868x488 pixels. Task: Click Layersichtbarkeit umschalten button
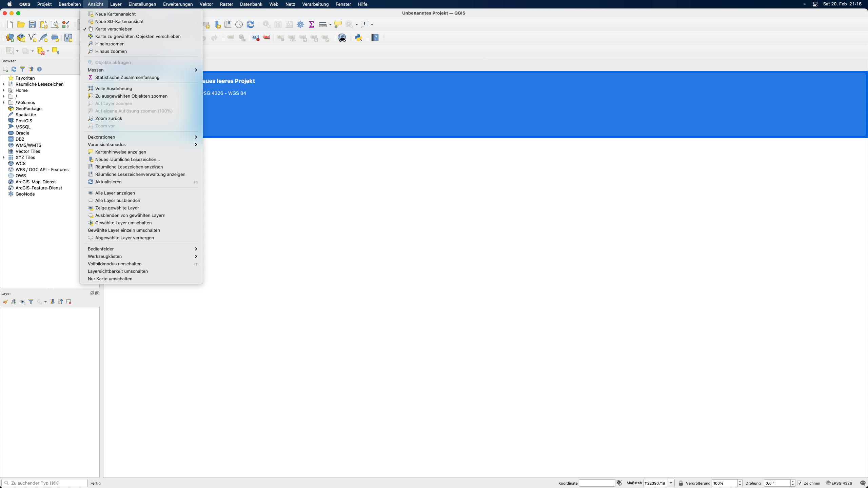[117, 271]
